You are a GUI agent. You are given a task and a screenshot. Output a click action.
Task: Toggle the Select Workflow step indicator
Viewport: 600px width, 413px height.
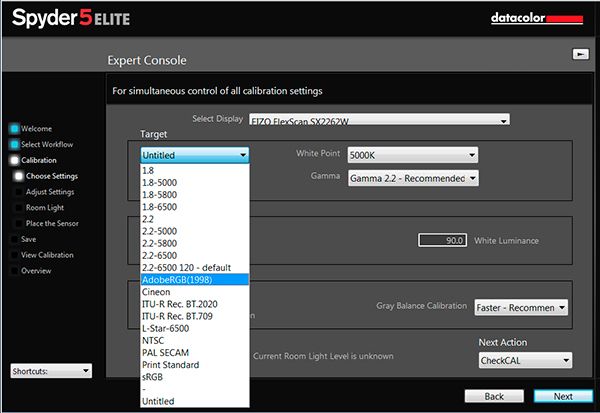click(15, 144)
